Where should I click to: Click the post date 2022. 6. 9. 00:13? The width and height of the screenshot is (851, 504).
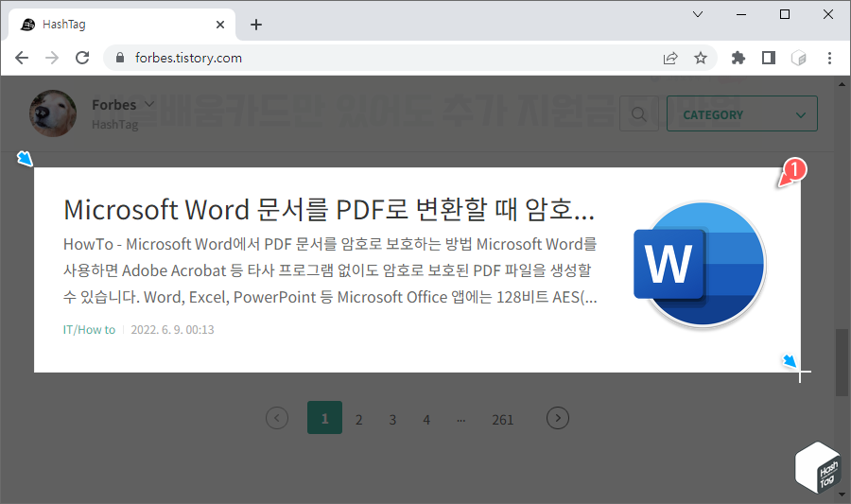[x=173, y=330]
